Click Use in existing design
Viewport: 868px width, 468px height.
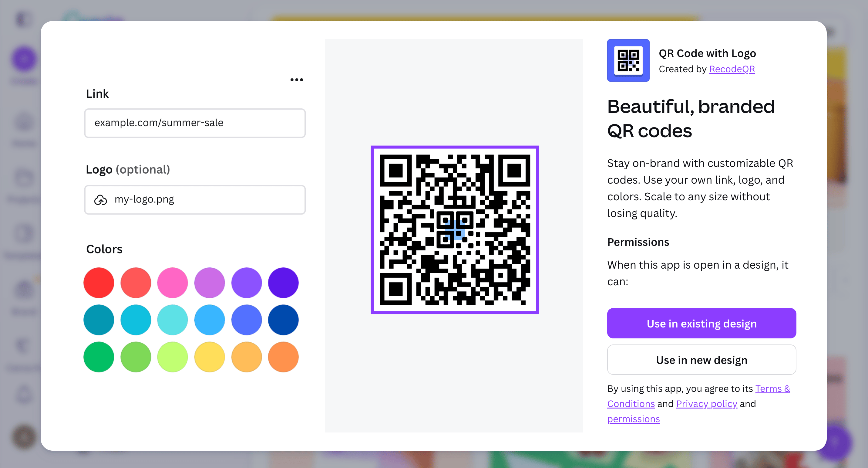[701, 323]
